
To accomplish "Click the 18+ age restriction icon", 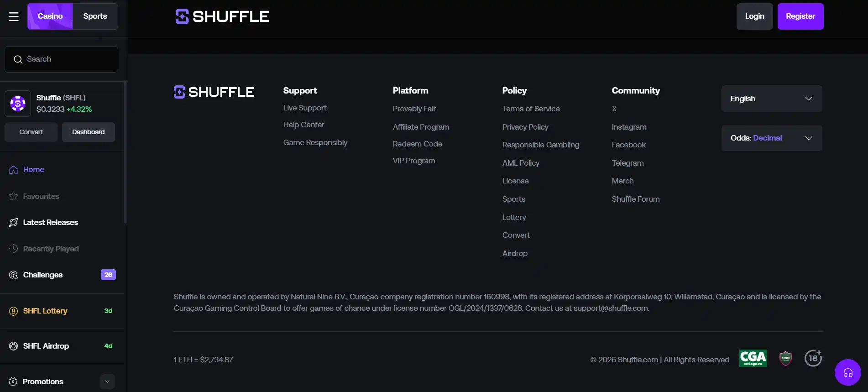I will pyautogui.click(x=813, y=358).
